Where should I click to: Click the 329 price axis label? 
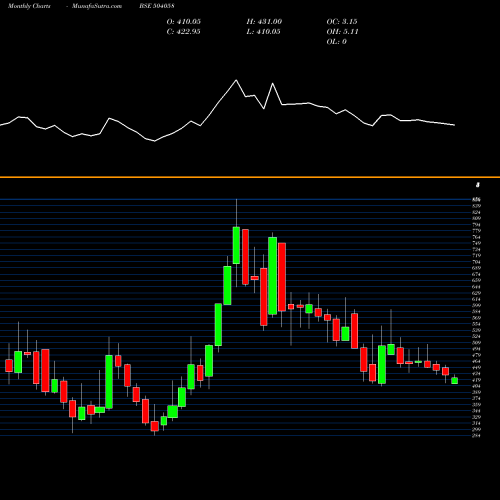(477, 417)
